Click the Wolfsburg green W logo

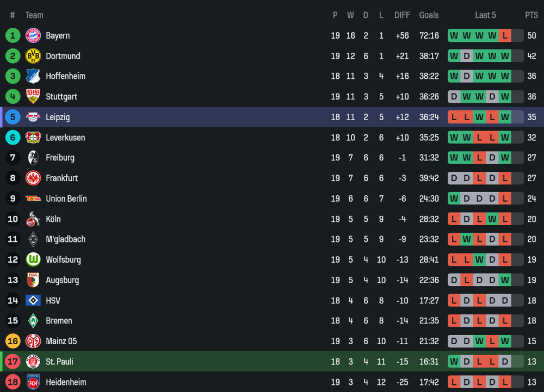[x=33, y=259]
